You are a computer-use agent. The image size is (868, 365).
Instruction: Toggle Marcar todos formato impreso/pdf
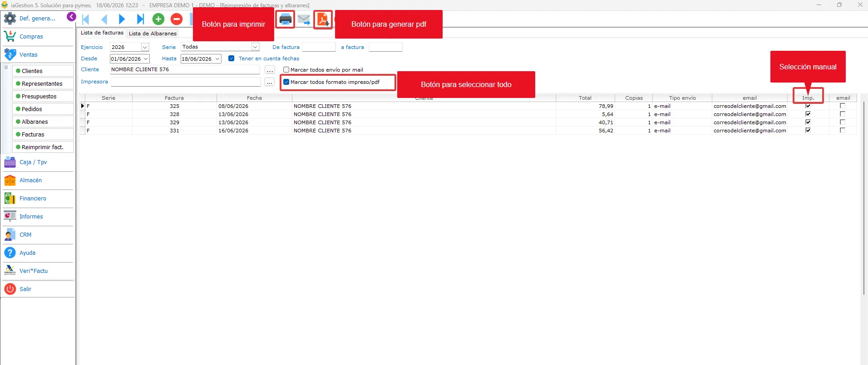click(286, 82)
